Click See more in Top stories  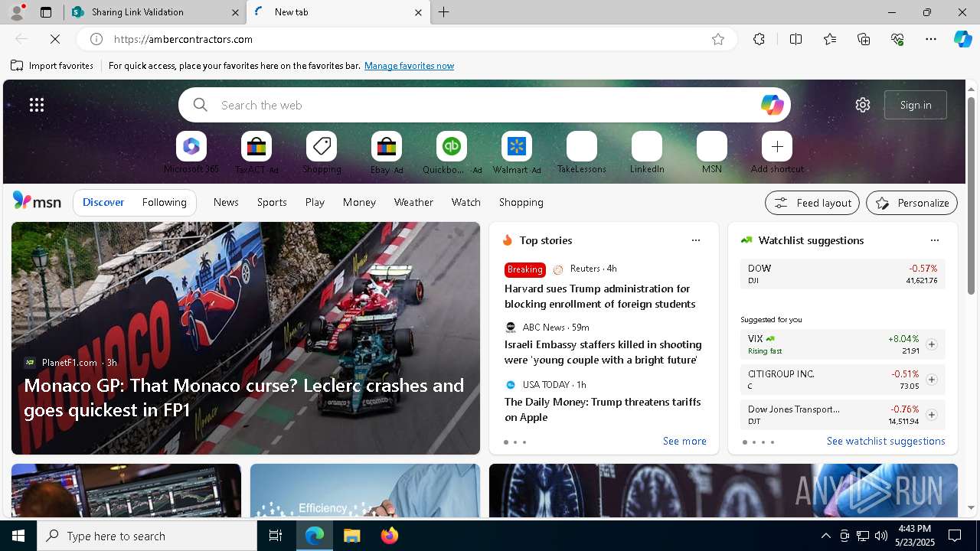(x=684, y=441)
